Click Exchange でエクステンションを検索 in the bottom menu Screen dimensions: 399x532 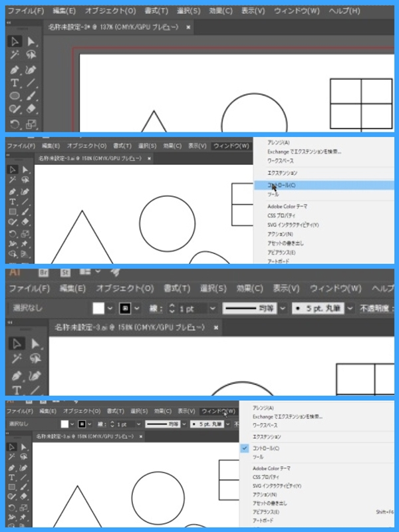tap(287, 416)
